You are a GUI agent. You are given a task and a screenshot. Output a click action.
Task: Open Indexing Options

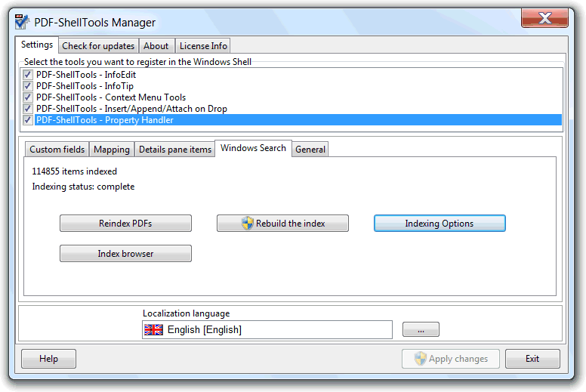439,224
